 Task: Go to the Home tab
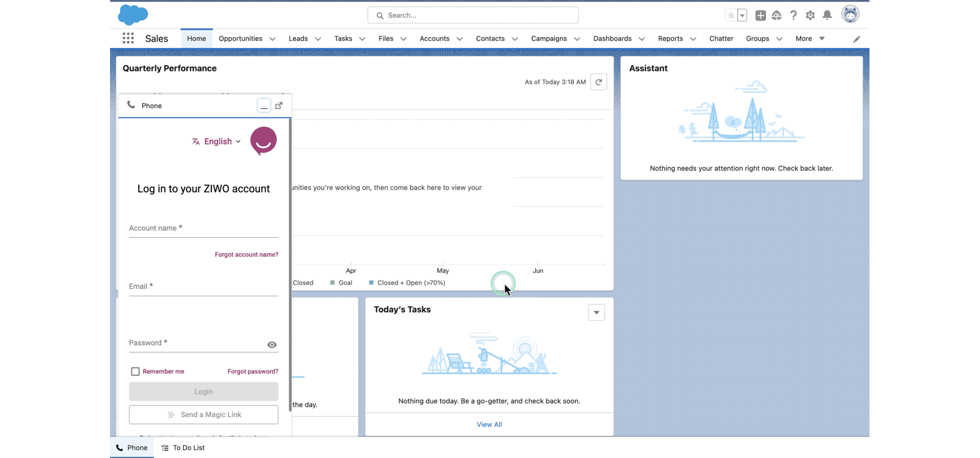click(197, 38)
